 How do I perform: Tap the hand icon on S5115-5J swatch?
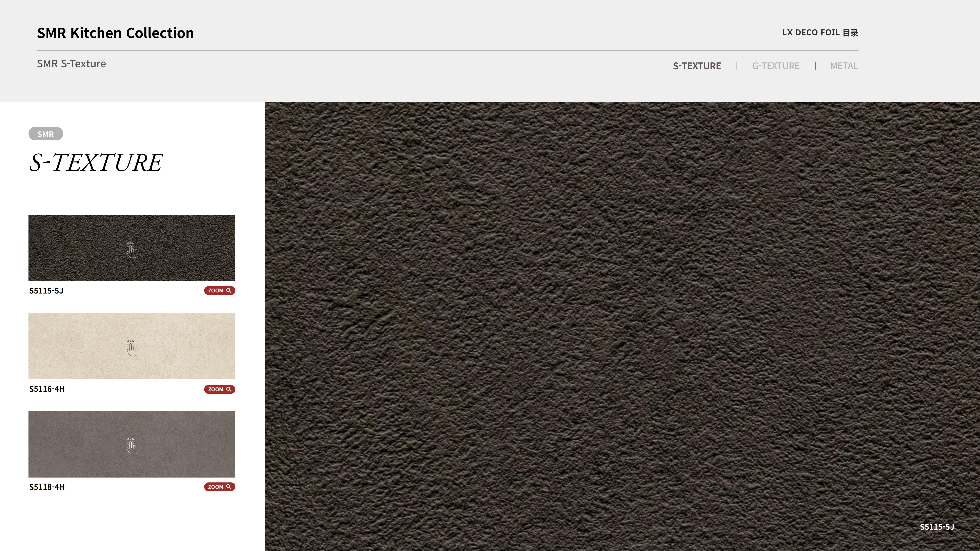pyautogui.click(x=132, y=250)
